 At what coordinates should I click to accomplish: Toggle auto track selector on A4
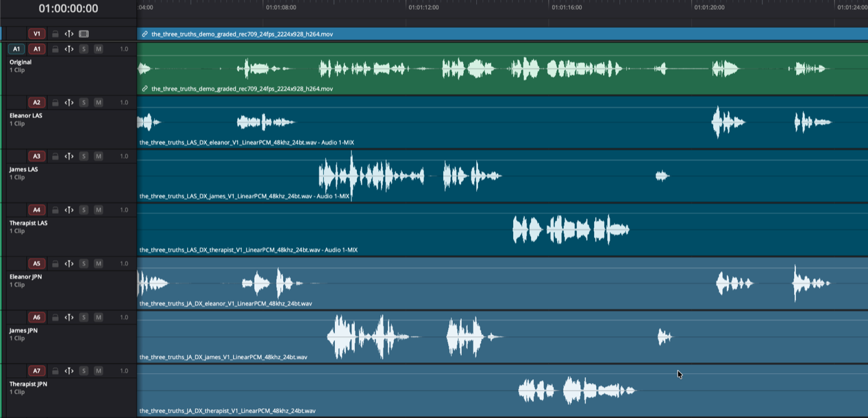69,210
